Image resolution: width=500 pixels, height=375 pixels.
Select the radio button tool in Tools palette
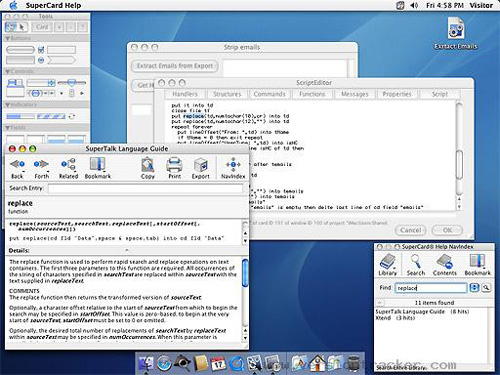click(x=41, y=61)
